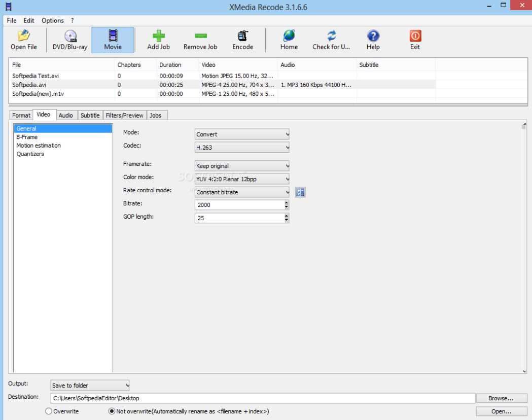
Task: Select Motion estimation settings item
Action: point(63,146)
